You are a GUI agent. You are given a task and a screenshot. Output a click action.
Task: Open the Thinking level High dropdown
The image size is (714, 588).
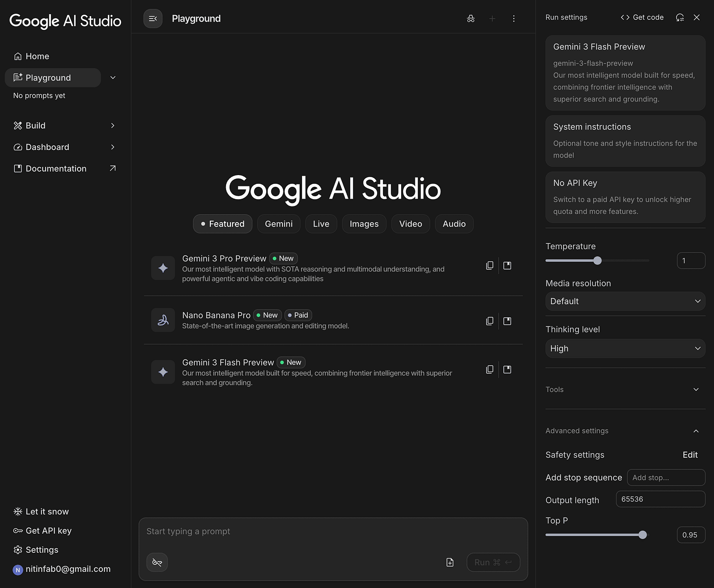point(625,348)
